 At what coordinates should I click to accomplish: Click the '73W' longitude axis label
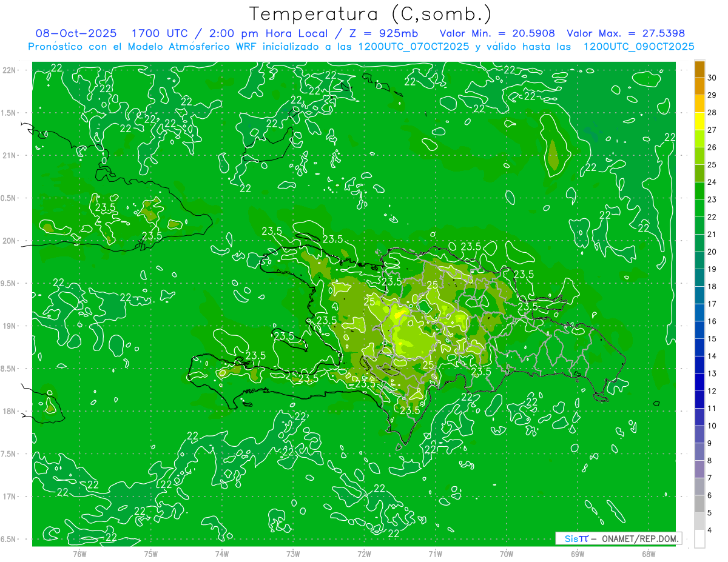click(x=293, y=554)
